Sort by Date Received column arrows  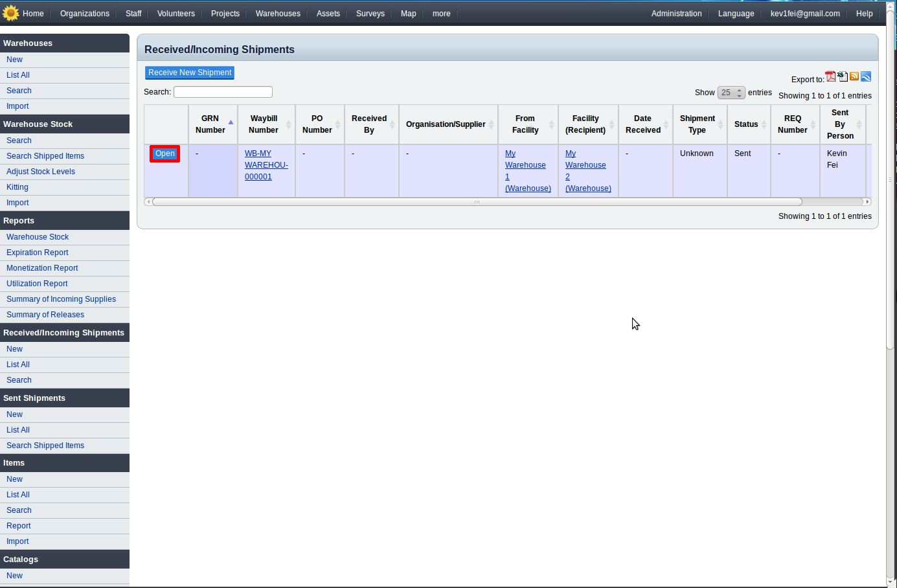click(666, 124)
